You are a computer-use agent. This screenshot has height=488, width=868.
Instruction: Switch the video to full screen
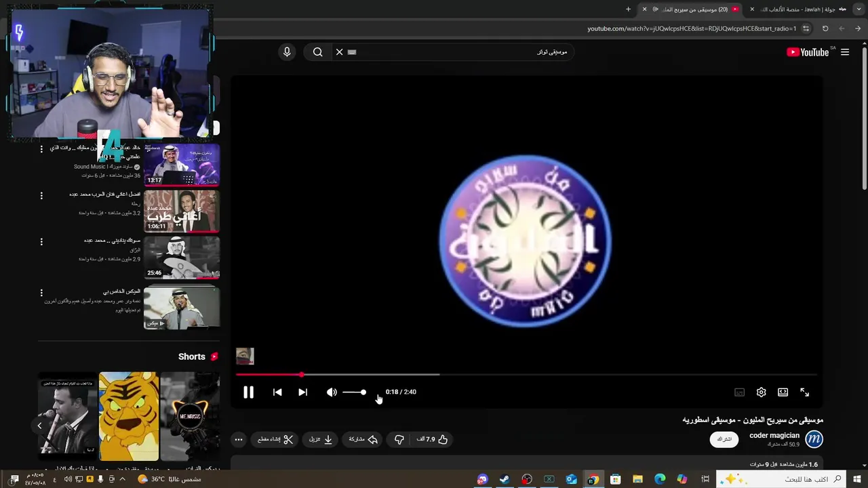click(x=804, y=392)
